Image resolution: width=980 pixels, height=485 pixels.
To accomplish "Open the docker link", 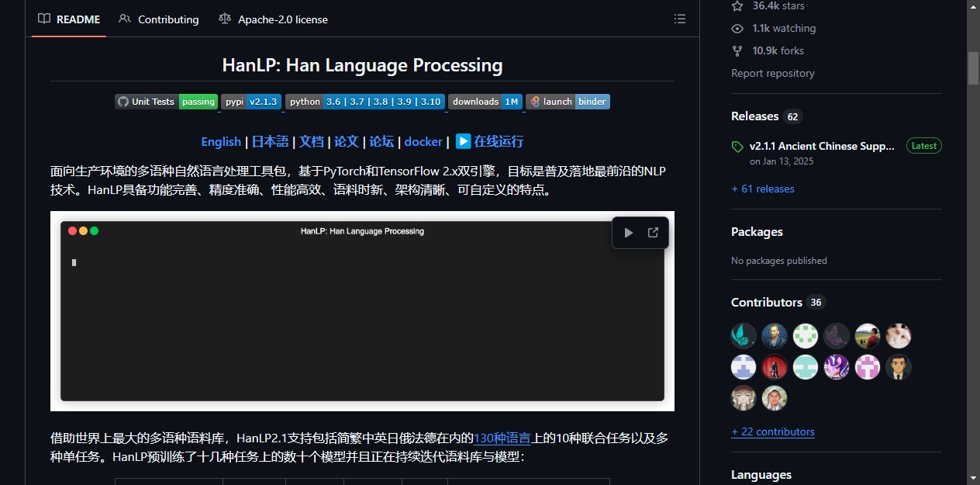I will (x=423, y=141).
